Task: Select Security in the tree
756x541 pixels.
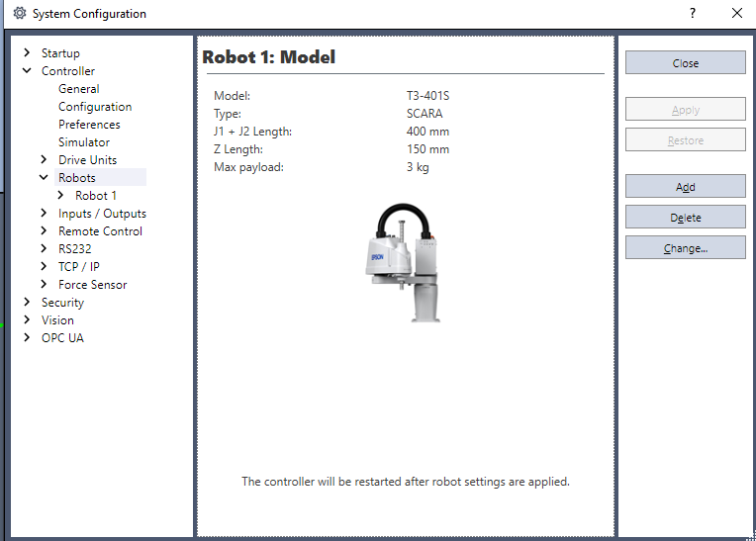Action: (62, 303)
